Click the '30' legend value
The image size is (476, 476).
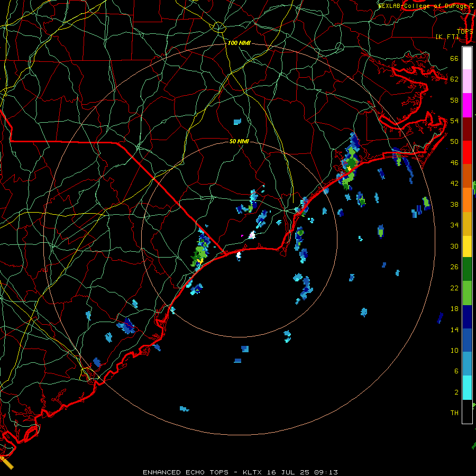point(454,246)
